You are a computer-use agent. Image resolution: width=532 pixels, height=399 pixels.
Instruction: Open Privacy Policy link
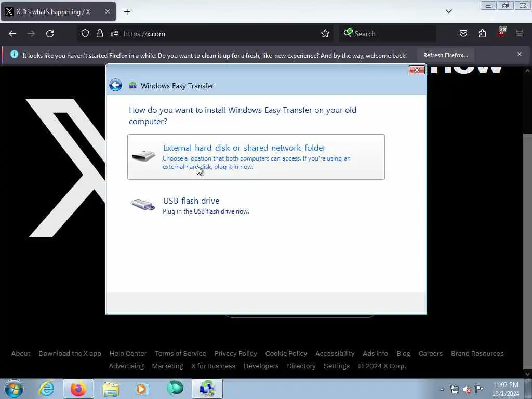pyautogui.click(x=235, y=353)
